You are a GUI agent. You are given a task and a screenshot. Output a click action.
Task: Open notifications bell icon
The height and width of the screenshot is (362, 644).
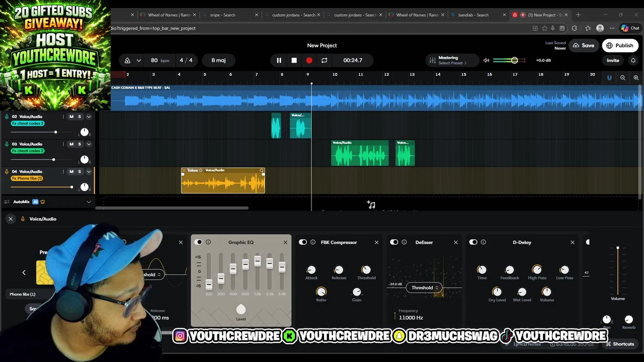(x=633, y=60)
